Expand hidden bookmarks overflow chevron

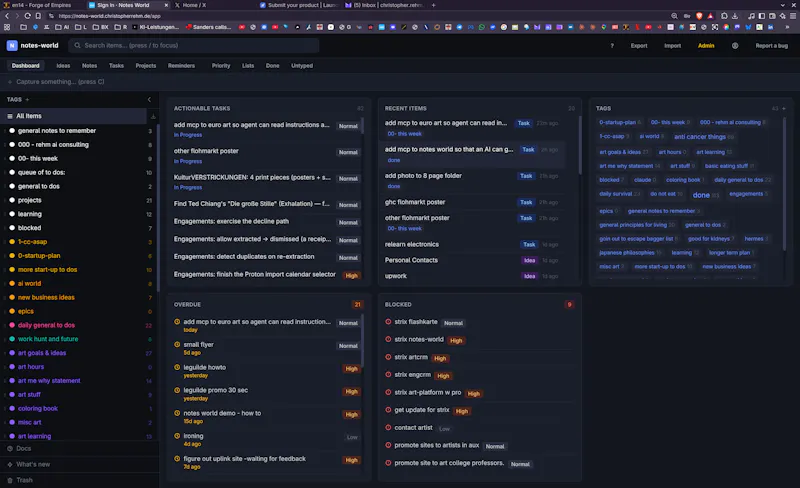(x=787, y=27)
